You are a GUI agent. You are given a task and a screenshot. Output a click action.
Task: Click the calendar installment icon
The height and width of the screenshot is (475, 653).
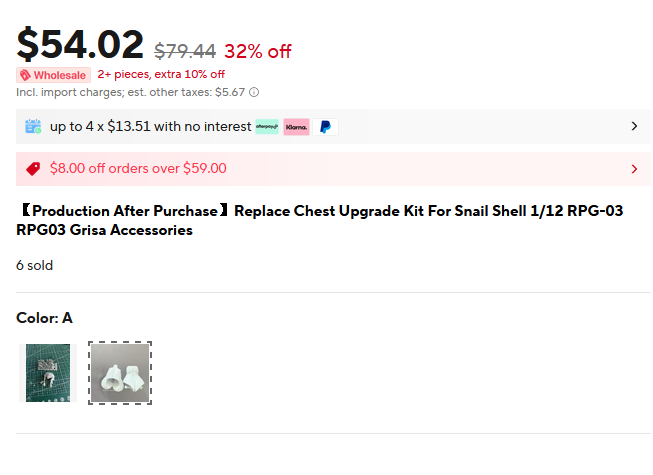[33, 126]
